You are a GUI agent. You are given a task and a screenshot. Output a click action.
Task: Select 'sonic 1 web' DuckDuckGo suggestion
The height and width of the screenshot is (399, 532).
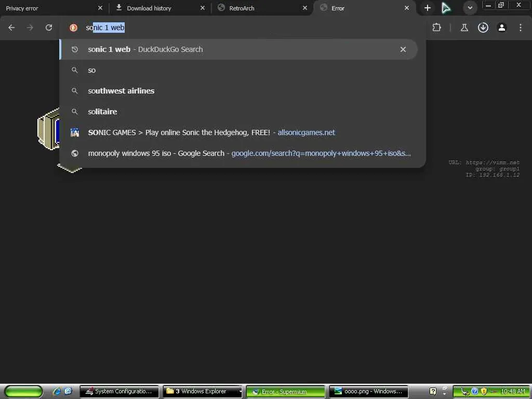click(x=238, y=49)
